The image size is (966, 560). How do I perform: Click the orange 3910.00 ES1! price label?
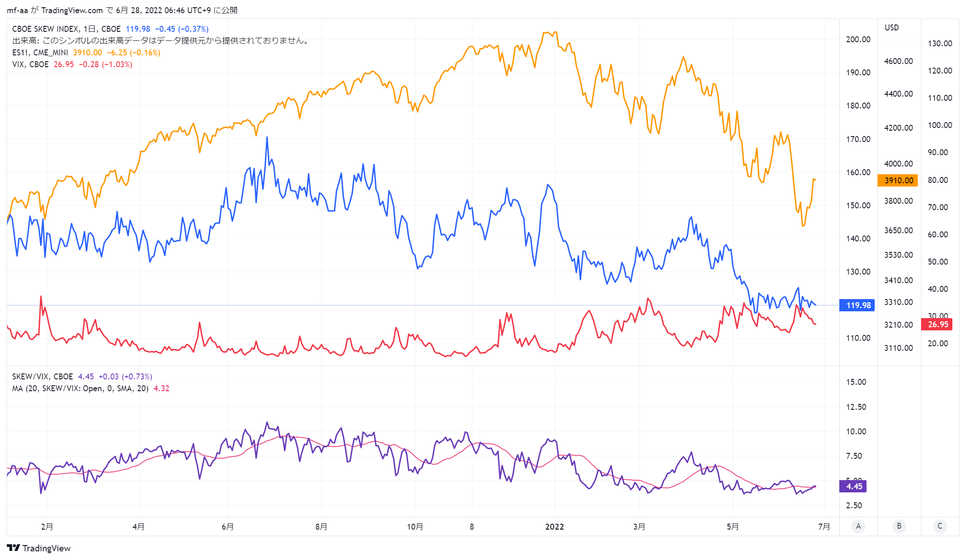[x=898, y=180]
